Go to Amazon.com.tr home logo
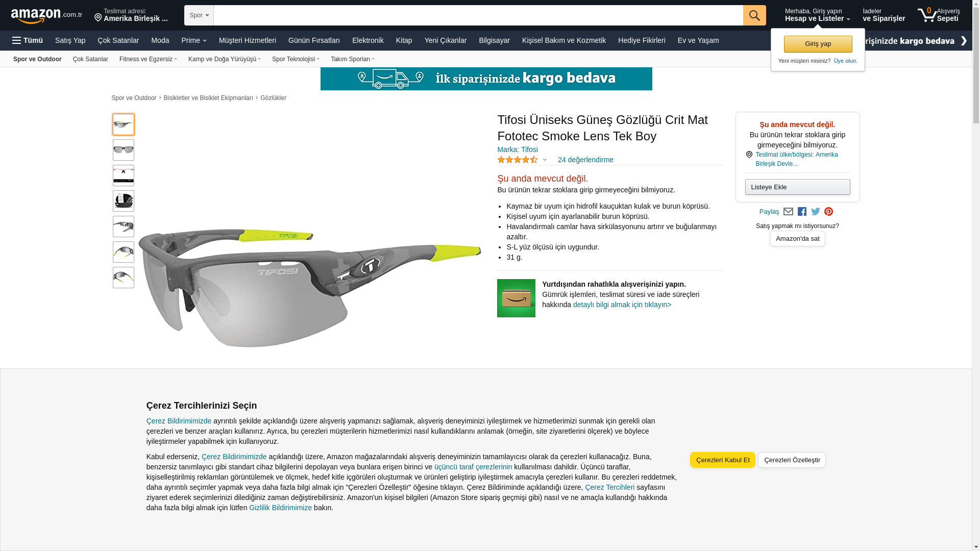This screenshot has height=551, width=980. (x=46, y=16)
